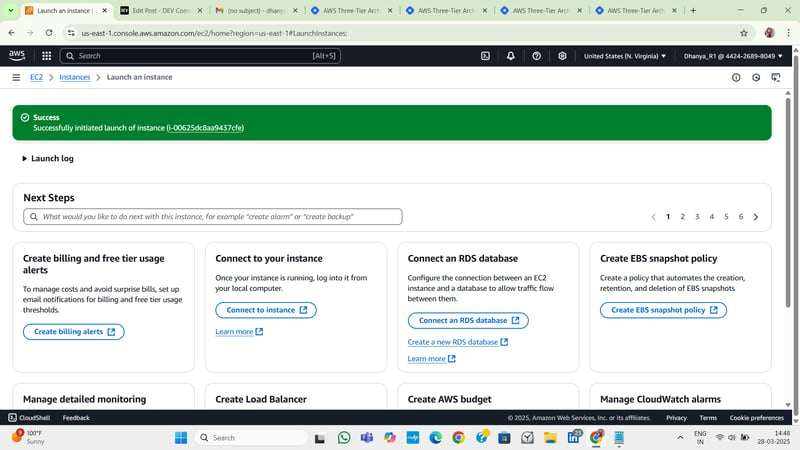The width and height of the screenshot is (800, 450).
Task: Open the AWS home logo
Action: click(x=17, y=56)
